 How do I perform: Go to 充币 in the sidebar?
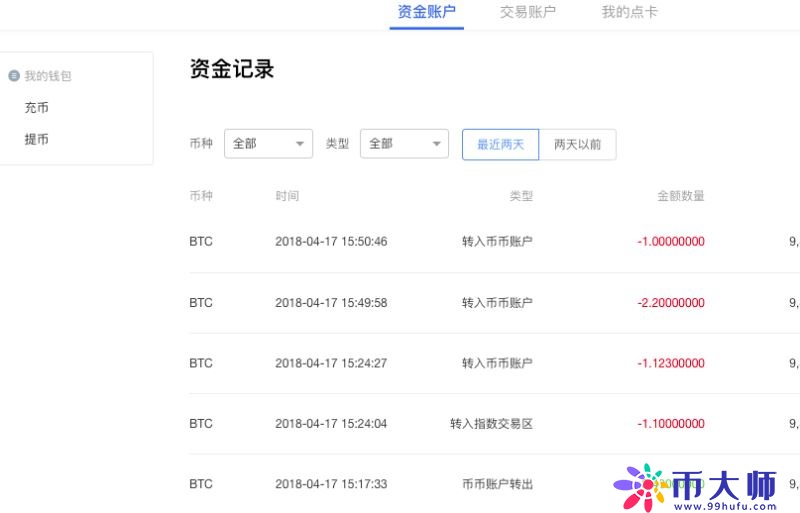point(37,108)
